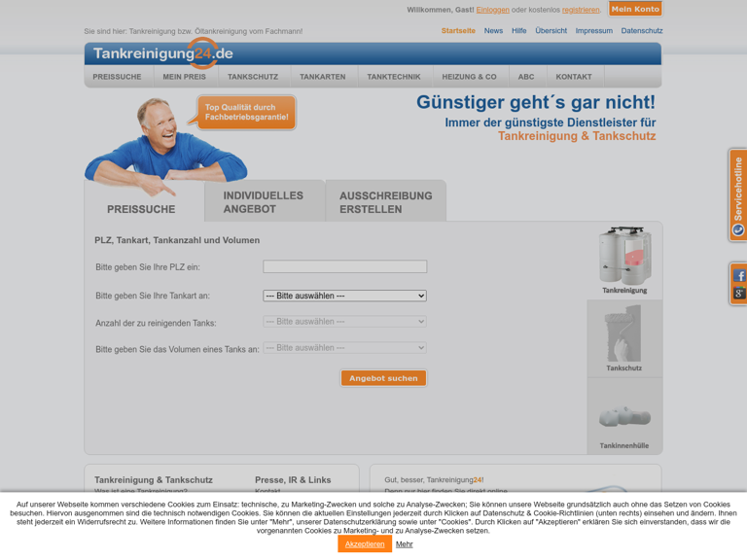Select the Tankinnenhülle service icon
Screen dimensions: 747x560
pos(624,417)
